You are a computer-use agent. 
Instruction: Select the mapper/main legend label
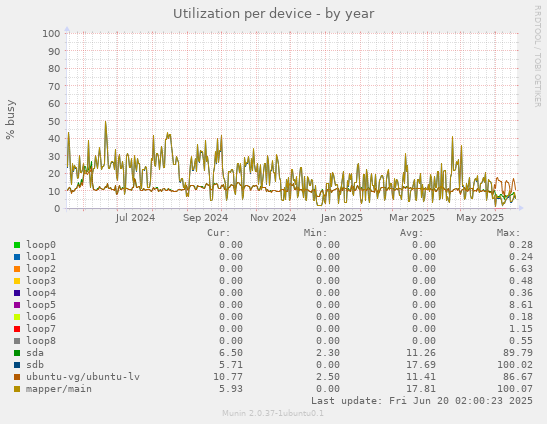59,389
